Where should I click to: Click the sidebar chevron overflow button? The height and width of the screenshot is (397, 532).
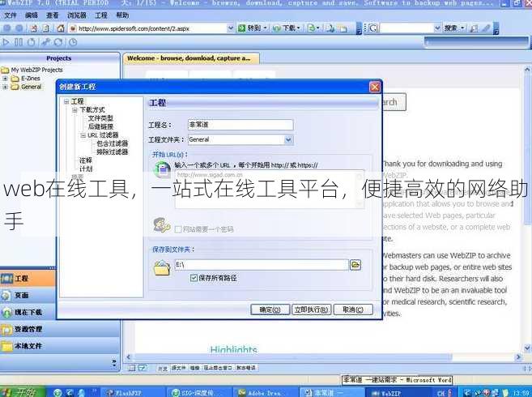coord(114,363)
